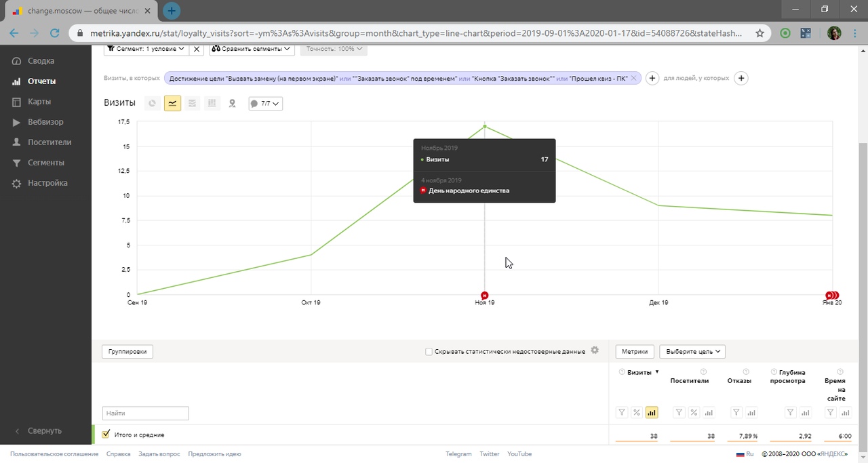Toggle percent view for Визиты

637,412
